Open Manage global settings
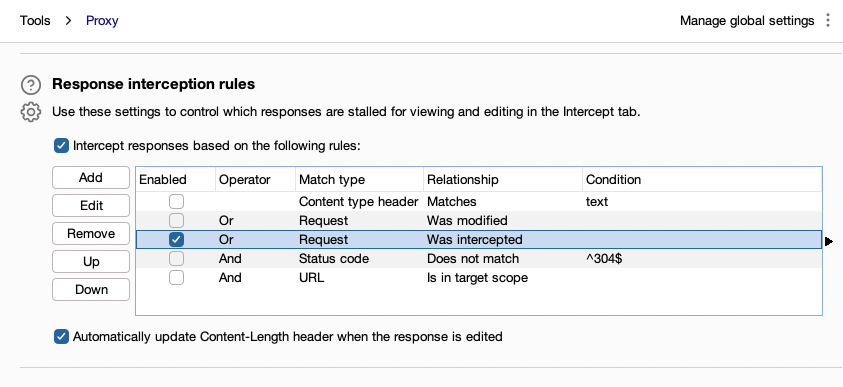 coord(747,21)
